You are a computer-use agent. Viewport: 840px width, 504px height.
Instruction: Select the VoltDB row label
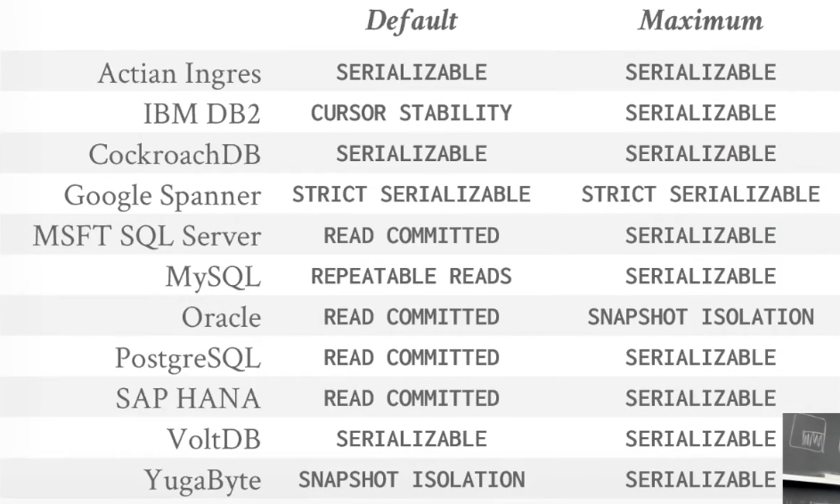click(214, 439)
